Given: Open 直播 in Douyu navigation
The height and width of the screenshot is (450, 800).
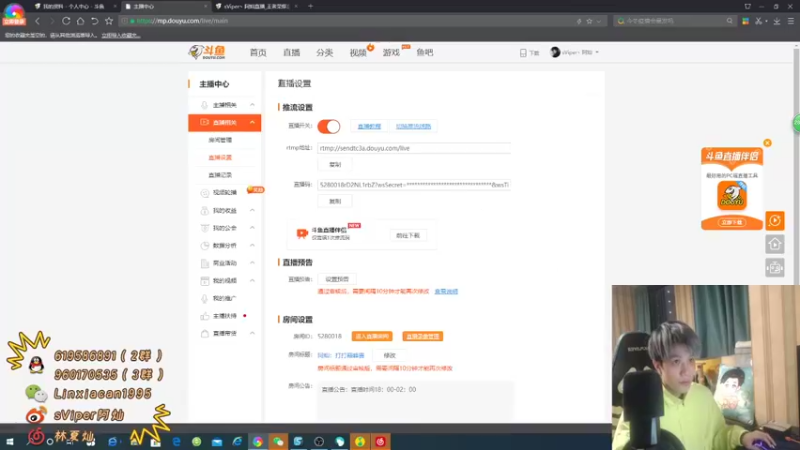Looking at the screenshot, I should click(x=291, y=53).
